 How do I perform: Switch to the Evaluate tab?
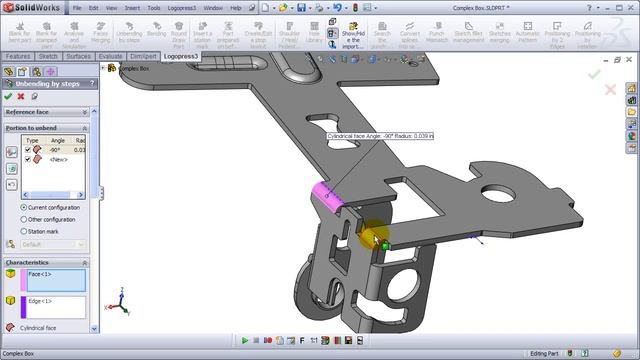111,56
